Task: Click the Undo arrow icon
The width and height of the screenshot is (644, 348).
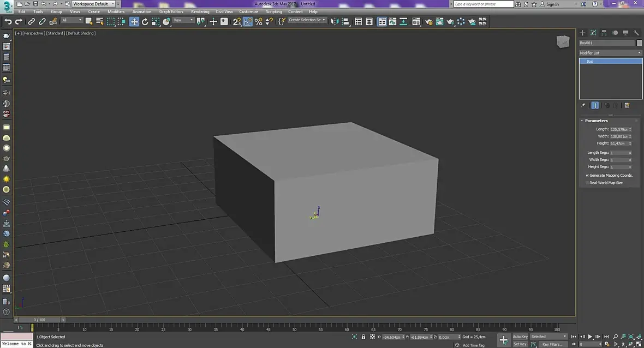Action: [8, 22]
